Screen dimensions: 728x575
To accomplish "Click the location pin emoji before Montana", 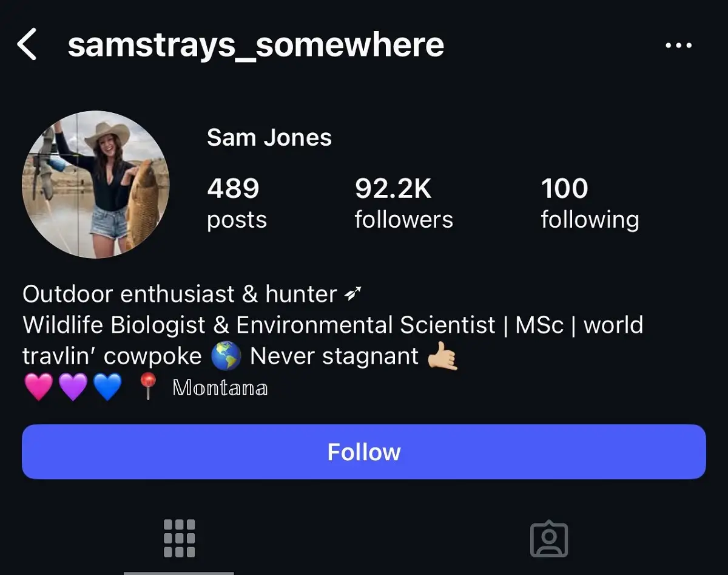I will (147, 385).
